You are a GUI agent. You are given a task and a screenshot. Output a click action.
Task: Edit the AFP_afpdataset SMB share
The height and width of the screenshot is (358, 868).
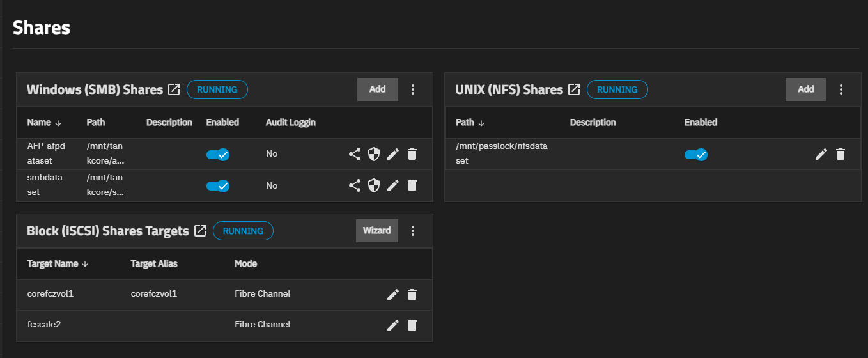(x=393, y=154)
